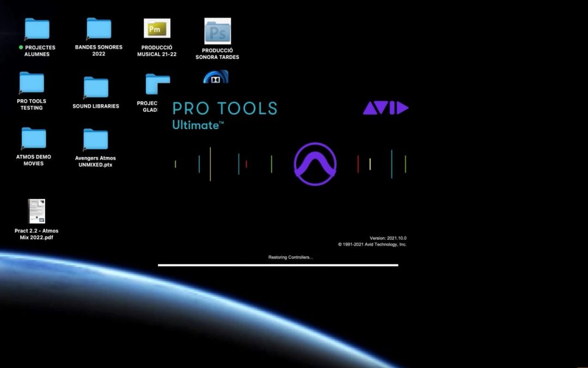
Task: Select the partly hidden PROJEC GLAD folder icon
Action: [x=157, y=84]
